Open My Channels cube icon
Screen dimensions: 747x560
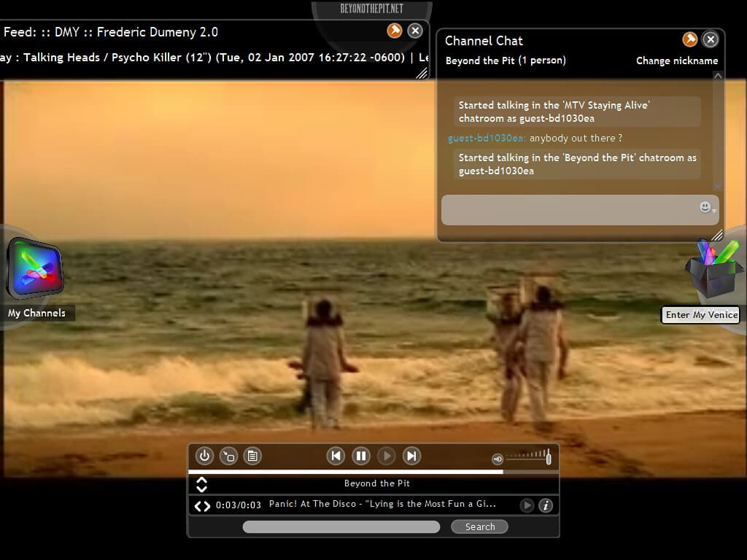pyautogui.click(x=35, y=268)
